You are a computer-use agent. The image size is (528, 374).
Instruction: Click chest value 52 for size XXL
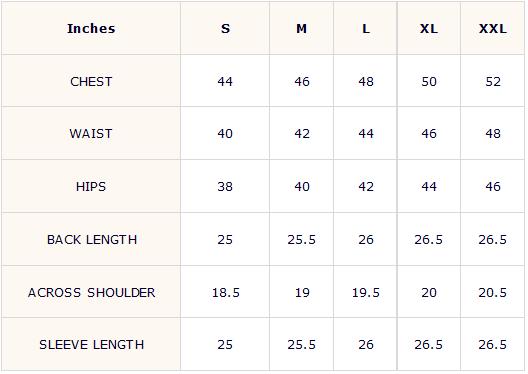pos(493,81)
